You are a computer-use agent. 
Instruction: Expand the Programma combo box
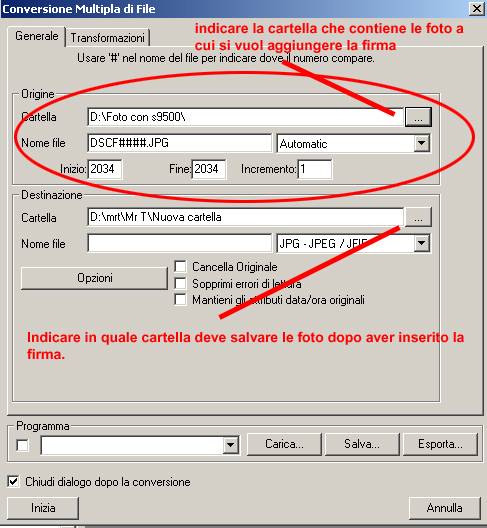point(230,445)
